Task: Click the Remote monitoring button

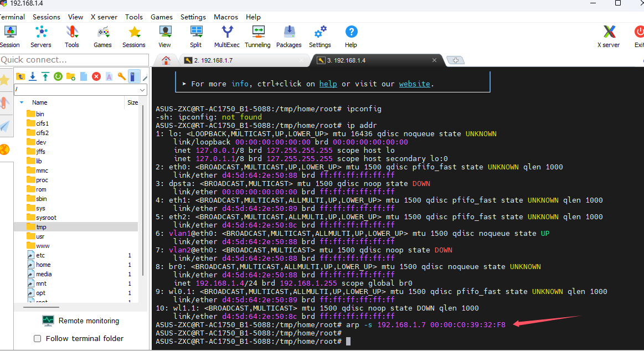Action: (81, 321)
